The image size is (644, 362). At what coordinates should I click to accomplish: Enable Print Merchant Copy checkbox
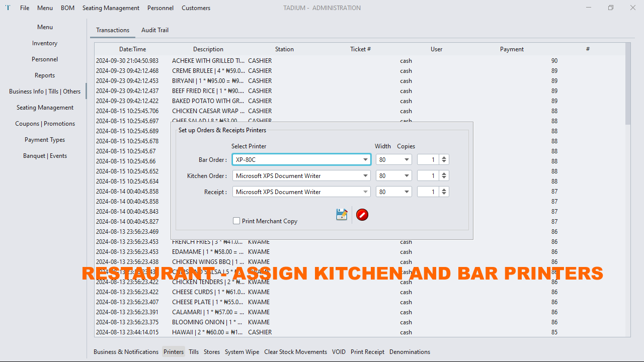click(236, 221)
